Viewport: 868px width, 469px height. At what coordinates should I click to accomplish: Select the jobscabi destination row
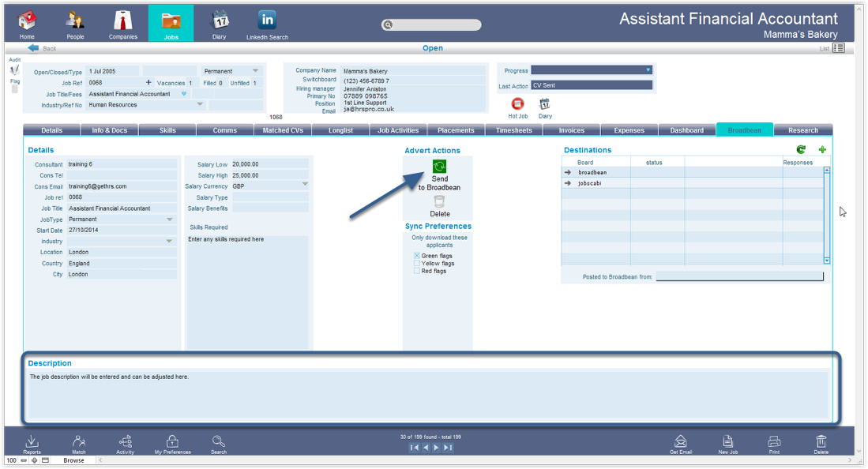(693, 182)
